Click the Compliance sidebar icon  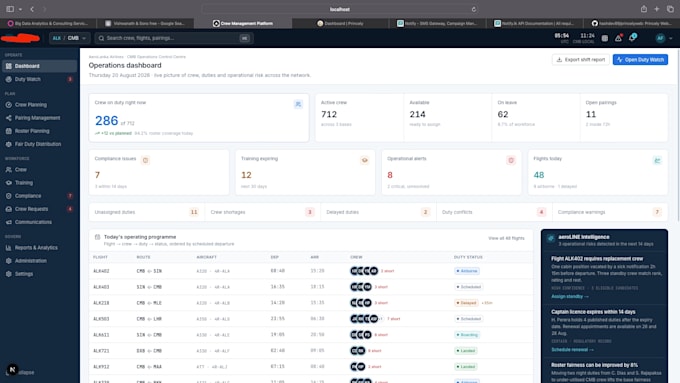pyautogui.click(x=9, y=196)
